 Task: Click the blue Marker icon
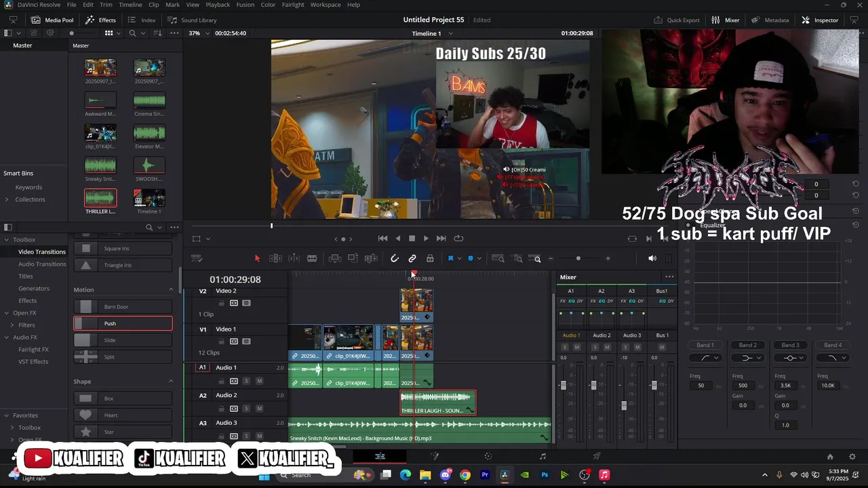click(x=471, y=258)
